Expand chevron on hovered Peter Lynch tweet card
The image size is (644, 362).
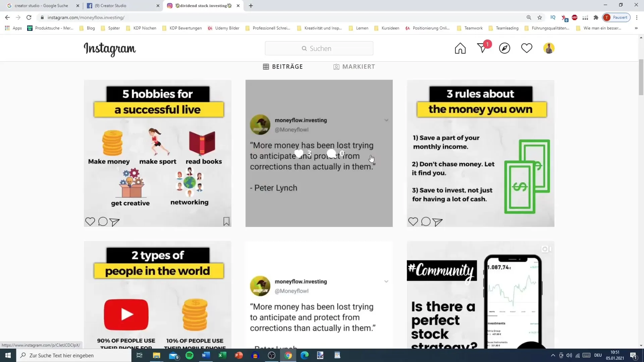pos(386,120)
